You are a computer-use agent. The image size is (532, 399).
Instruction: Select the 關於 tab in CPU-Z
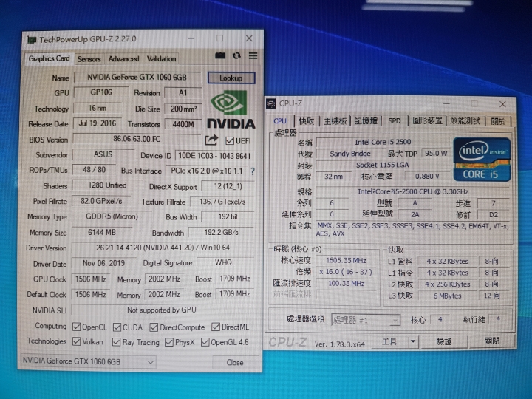coord(498,121)
